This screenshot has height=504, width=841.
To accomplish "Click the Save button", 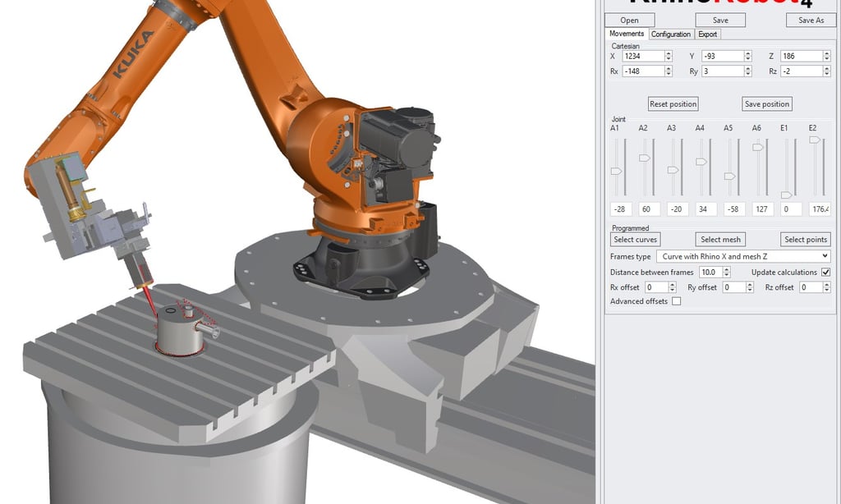I will (x=720, y=21).
